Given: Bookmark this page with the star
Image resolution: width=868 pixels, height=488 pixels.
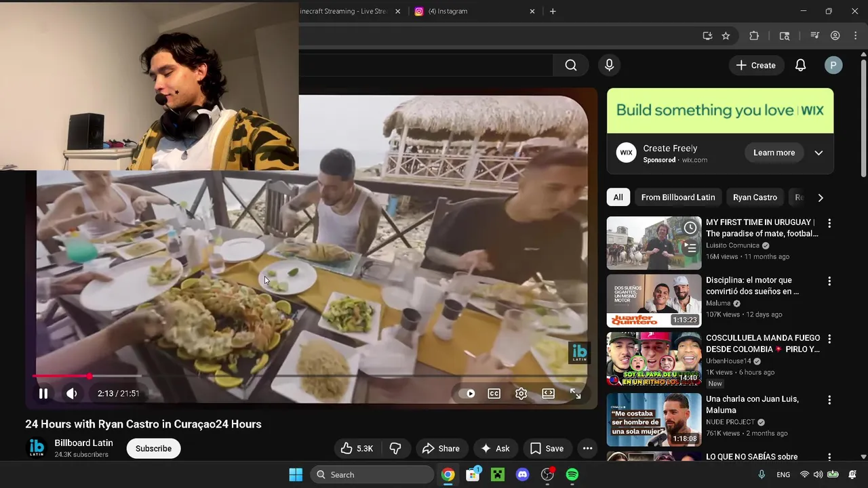Looking at the screenshot, I should pyautogui.click(x=726, y=36).
